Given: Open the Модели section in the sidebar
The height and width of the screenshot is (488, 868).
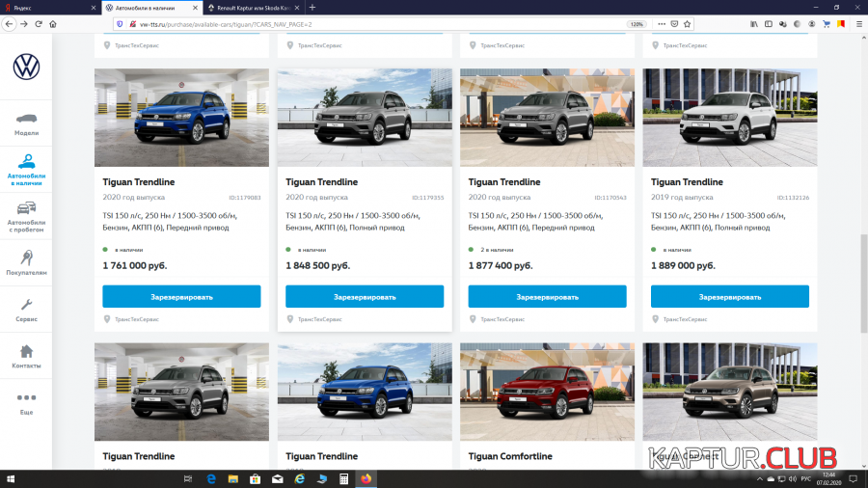Looking at the screenshot, I should pos(26,121).
